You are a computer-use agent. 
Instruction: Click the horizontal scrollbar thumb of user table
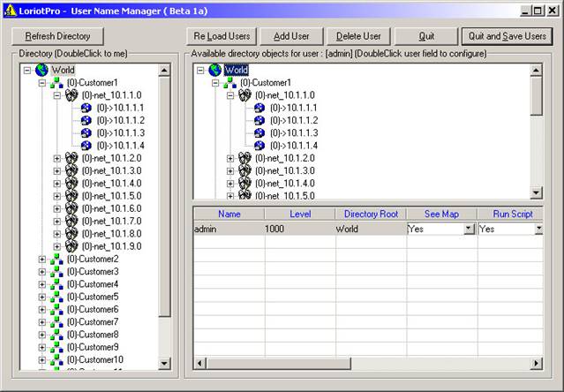[x=278, y=363]
